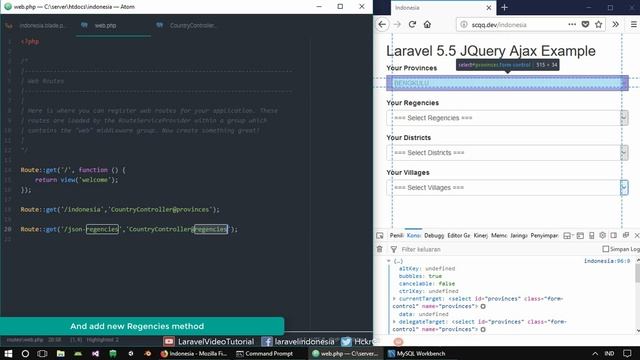Open the Firefox hamburger menu
Screen dimensions: 640x360
coord(634,24)
